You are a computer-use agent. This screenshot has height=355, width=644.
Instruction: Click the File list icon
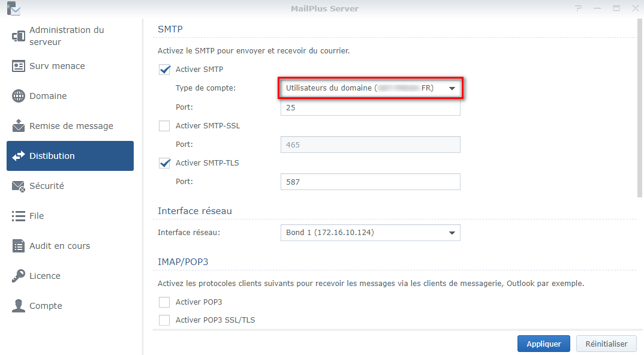[x=18, y=216]
